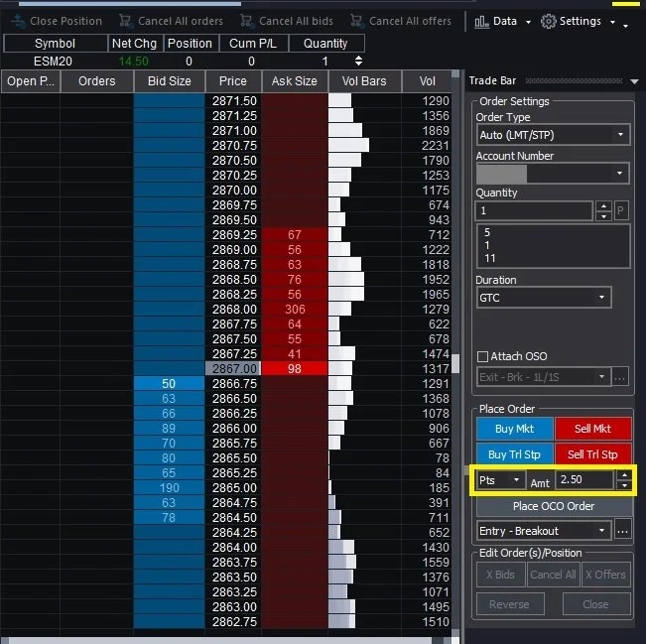Viewport: 646px width, 644px height.
Task: Click the Sell Mkt button
Action: point(592,429)
